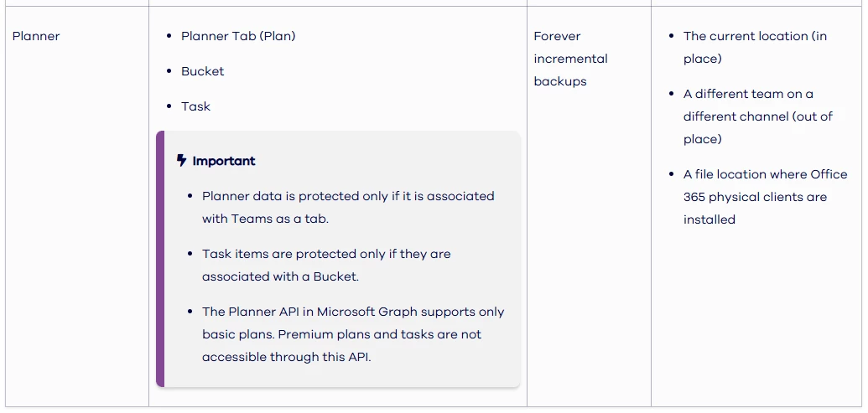Click the lightning bolt Important icon

(182, 160)
